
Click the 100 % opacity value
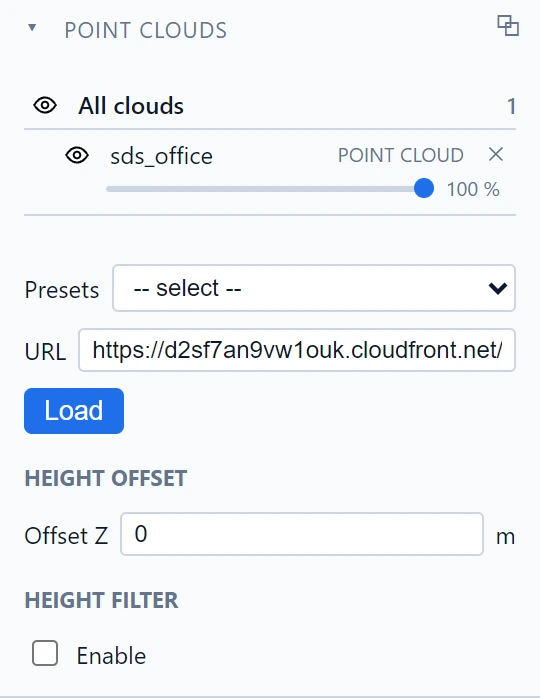tap(473, 189)
